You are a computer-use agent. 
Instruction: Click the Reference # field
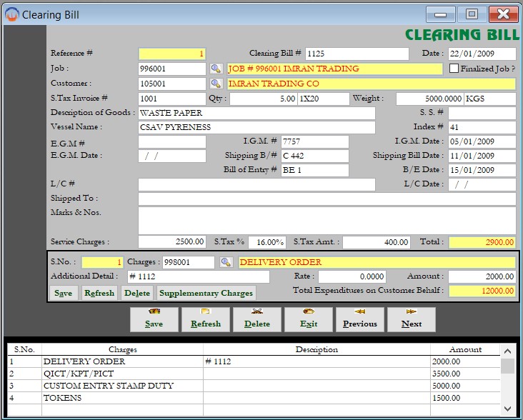172,54
